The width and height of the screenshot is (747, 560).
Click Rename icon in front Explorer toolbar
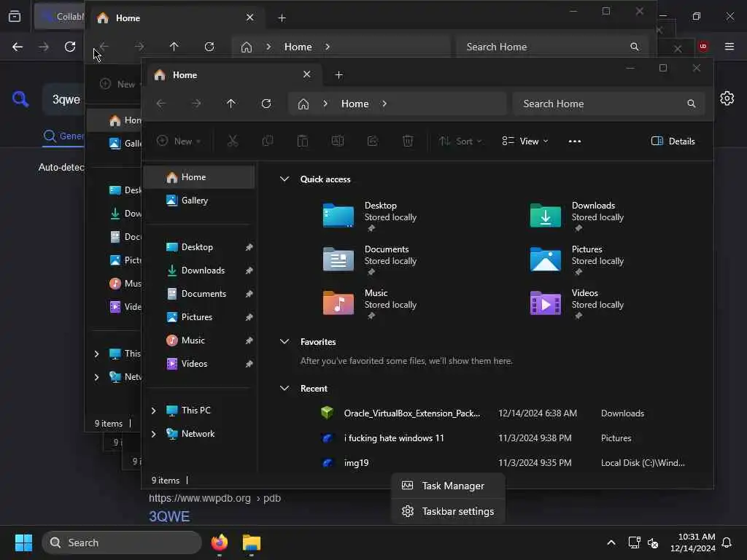338,141
